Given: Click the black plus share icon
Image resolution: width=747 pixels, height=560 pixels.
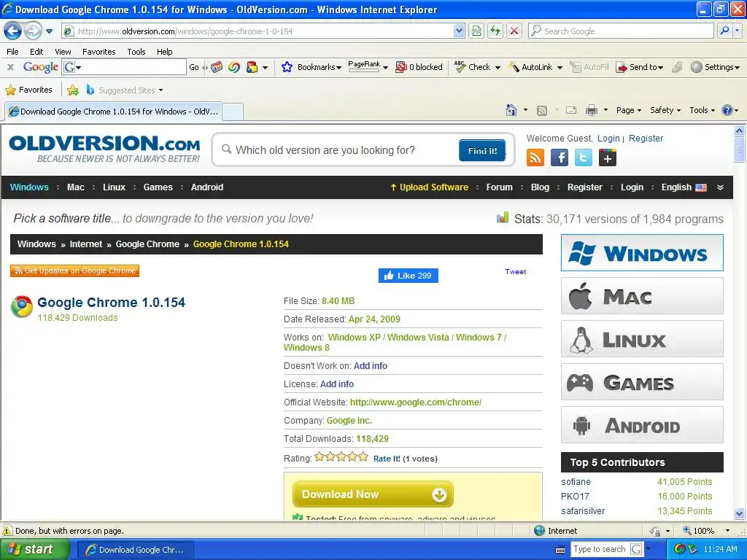Looking at the screenshot, I should click(608, 157).
